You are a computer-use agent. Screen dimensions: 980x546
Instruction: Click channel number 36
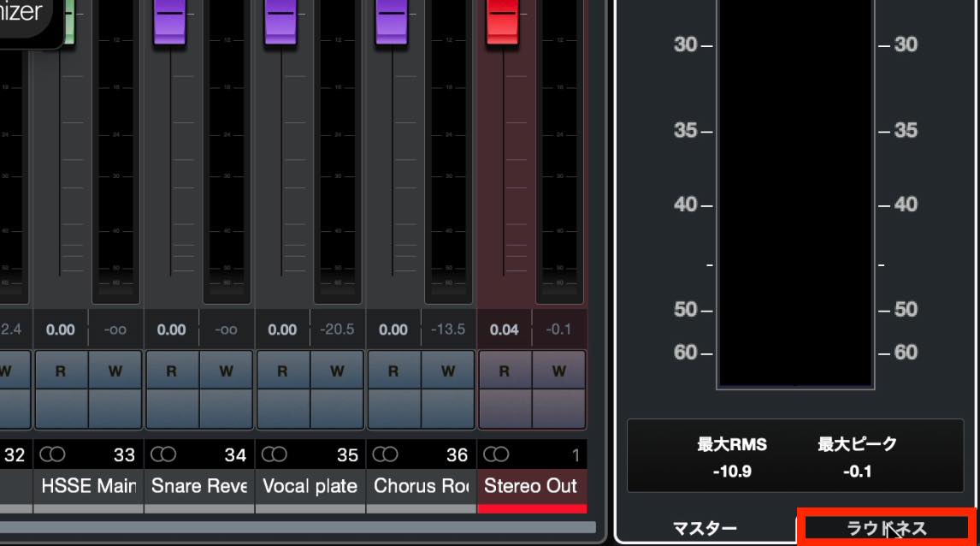pyautogui.click(x=457, y=454)
